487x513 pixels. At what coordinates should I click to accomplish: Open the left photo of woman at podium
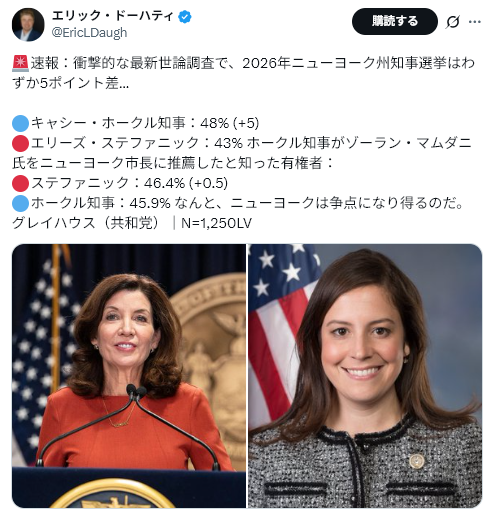point(129,376)
